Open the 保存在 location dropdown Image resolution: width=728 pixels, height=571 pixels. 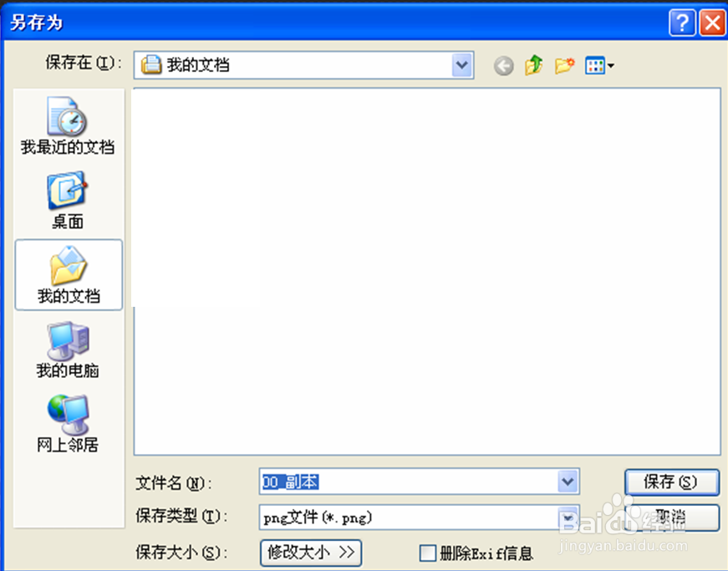coord(461,65)
